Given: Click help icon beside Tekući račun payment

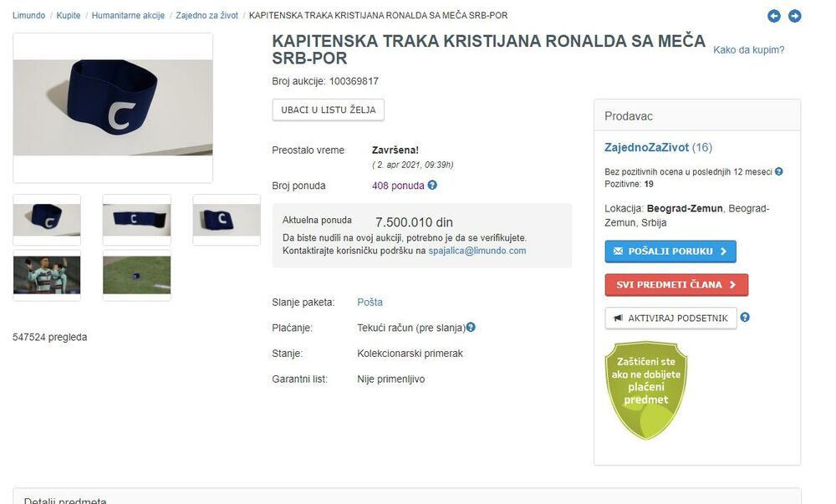Looking at the screenshot, I should coord(471,327).
